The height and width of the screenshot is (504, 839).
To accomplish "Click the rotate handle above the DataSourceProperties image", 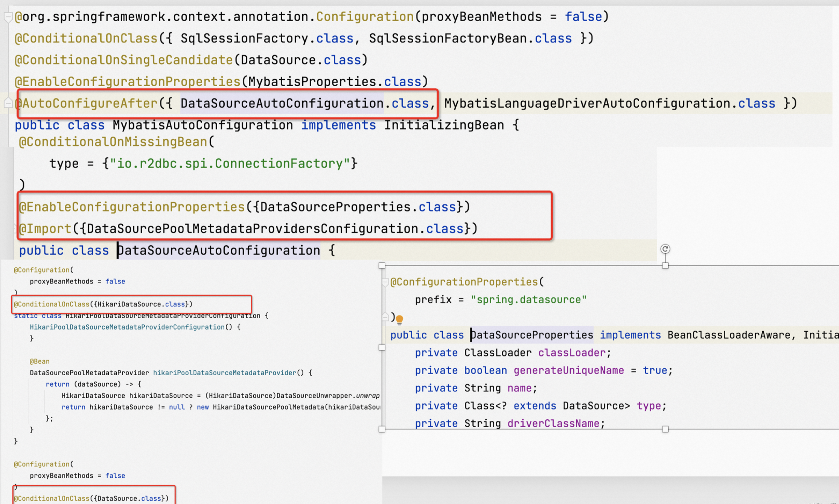I will tap(665, 249).
